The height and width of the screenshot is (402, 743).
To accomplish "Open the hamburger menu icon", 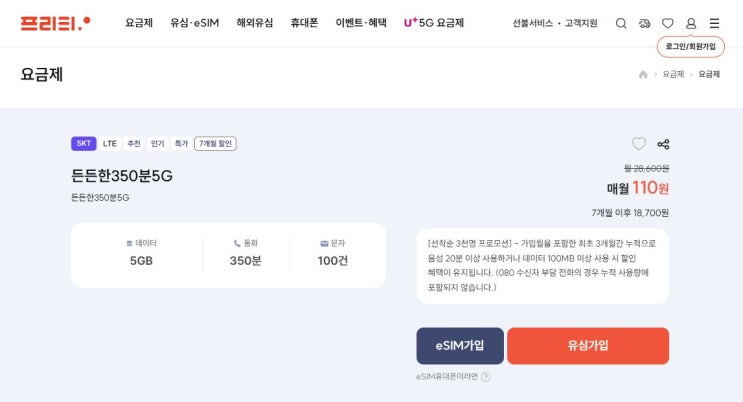I will (x=714, y=23).
